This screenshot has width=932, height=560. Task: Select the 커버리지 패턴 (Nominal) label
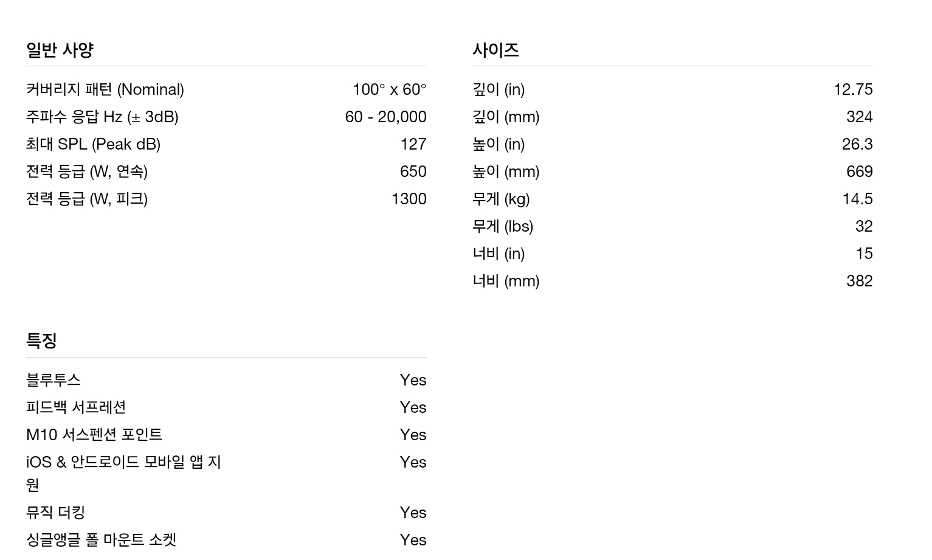point(105,89)
